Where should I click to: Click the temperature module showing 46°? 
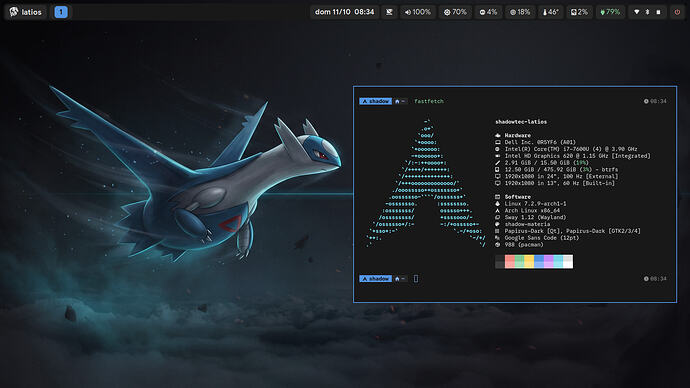pos(550,12)
